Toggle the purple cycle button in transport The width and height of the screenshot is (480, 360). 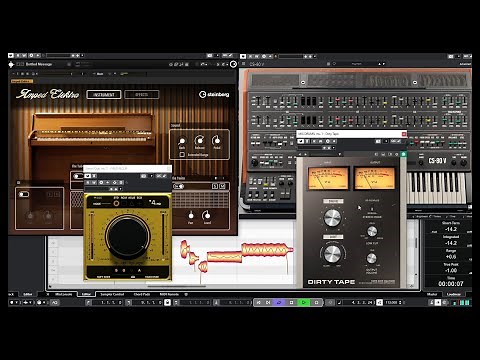[279, 302]
